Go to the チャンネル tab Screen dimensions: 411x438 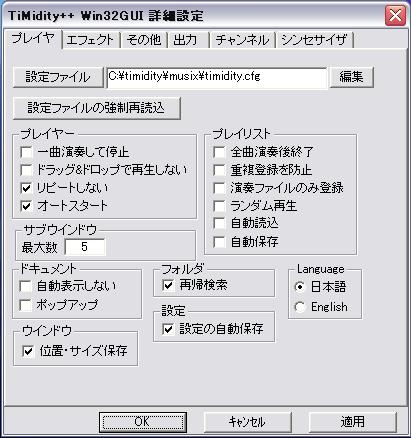(x=242, y=40)
